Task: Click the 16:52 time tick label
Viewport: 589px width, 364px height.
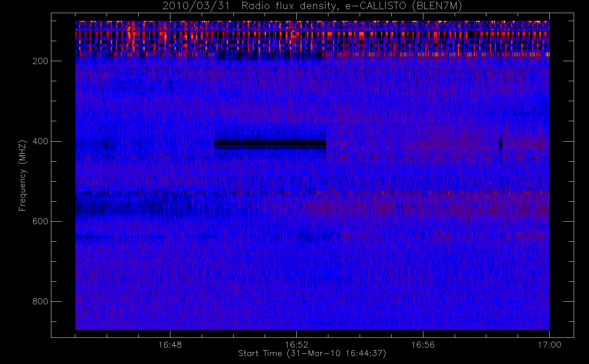Action: tap(296, 345)
